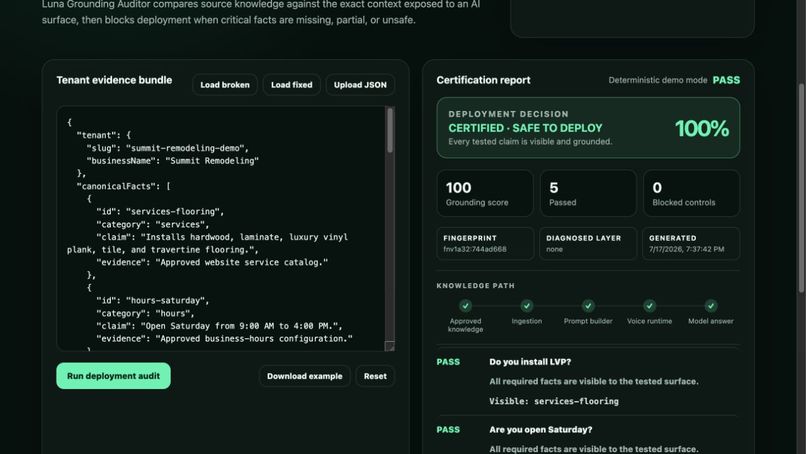Click the Deterministic demo mode label
Screen dimensions: 806x454
(x=657, y=80)
